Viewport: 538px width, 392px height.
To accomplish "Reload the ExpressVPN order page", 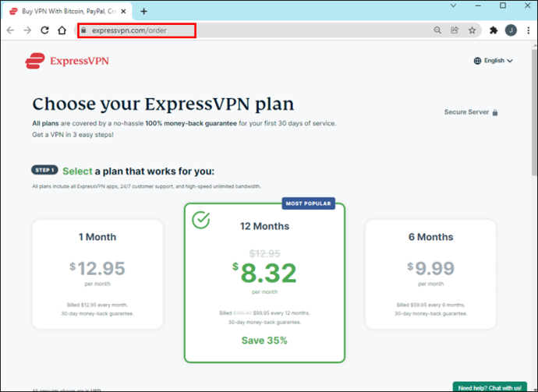I will 44,30.
